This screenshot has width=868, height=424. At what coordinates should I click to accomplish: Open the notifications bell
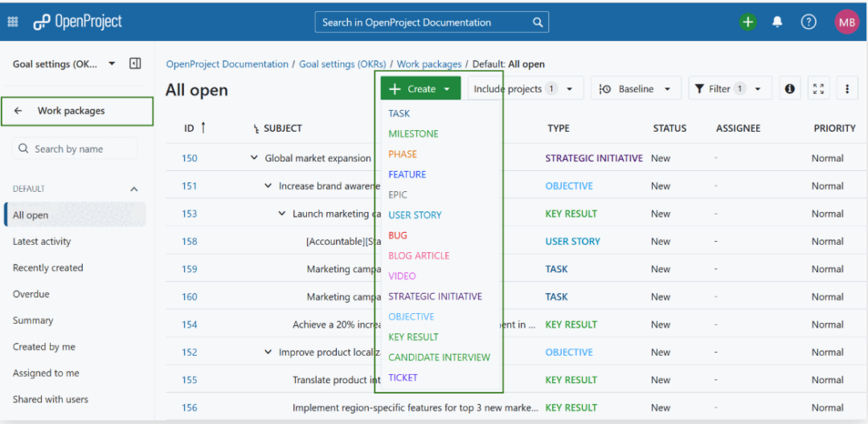(x=777, y=22)
